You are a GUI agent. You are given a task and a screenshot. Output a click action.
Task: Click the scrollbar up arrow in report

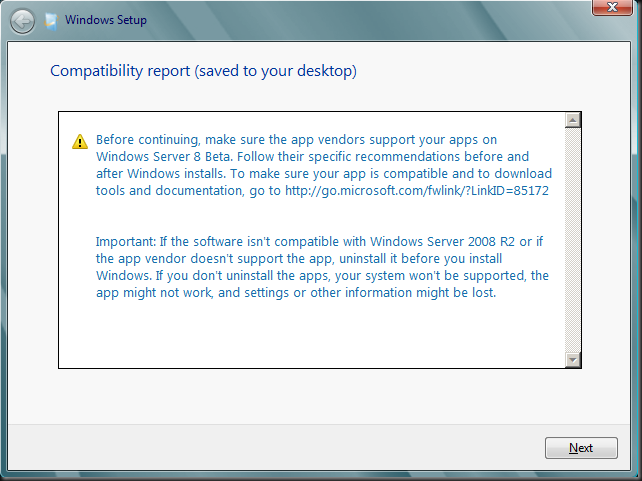573,120
